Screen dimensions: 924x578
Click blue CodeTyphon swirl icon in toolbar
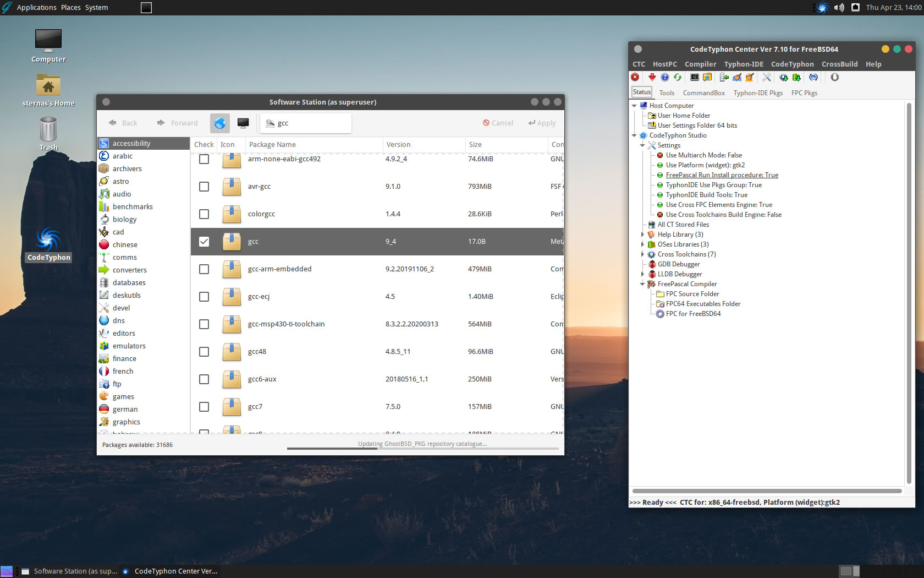[x=813, y=78]
